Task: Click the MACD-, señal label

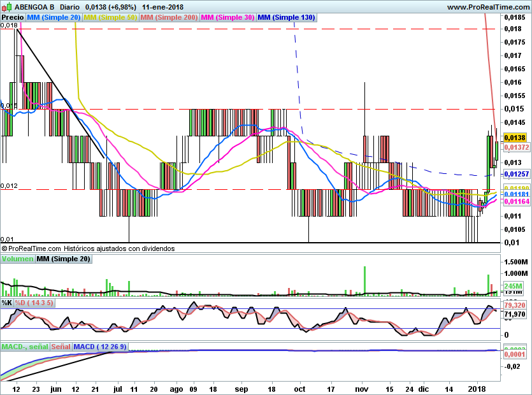Action: [24, 347]
